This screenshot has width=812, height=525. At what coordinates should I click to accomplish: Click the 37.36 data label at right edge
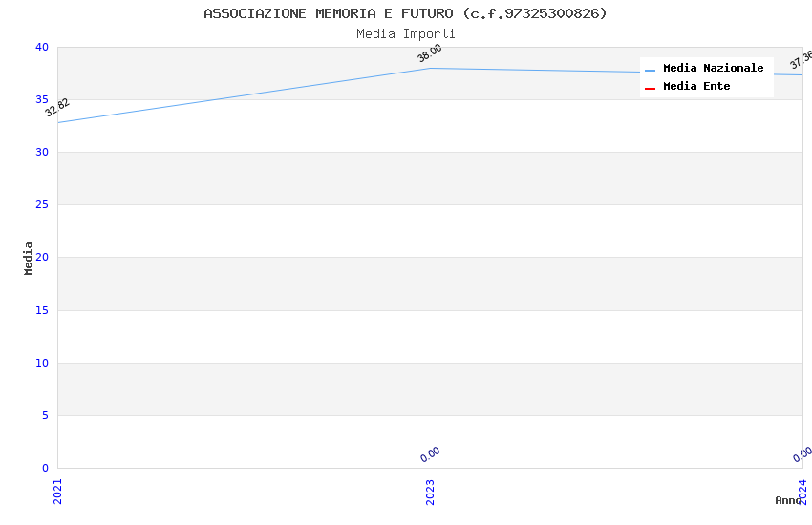pyautogui.click(x=801, y=60)
